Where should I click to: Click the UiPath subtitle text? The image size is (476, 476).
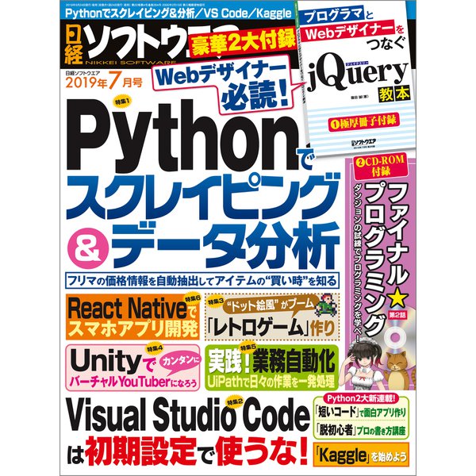(x=271, y=382)
